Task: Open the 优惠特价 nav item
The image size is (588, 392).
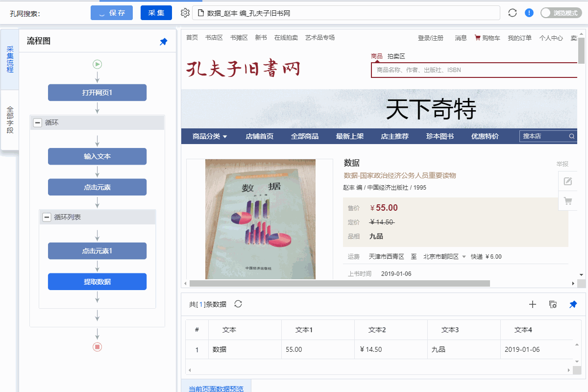Action: [485, 136]
